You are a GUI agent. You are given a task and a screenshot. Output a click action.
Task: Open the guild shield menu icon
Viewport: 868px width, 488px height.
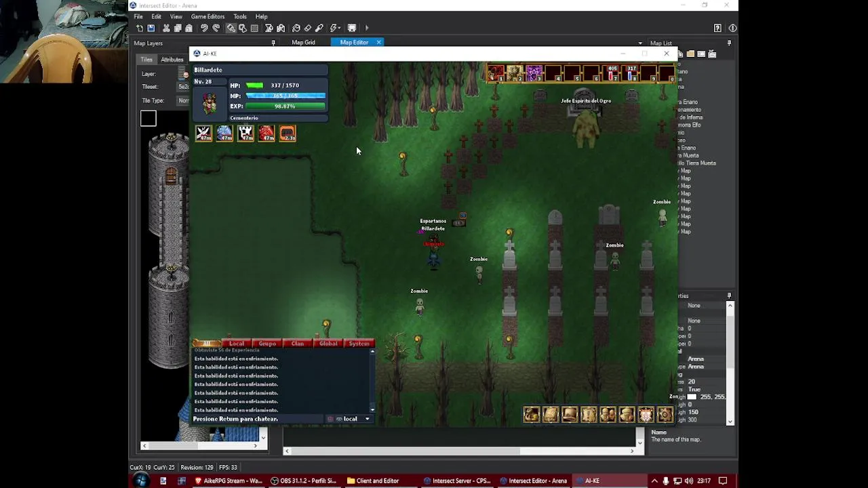(646, 414)
